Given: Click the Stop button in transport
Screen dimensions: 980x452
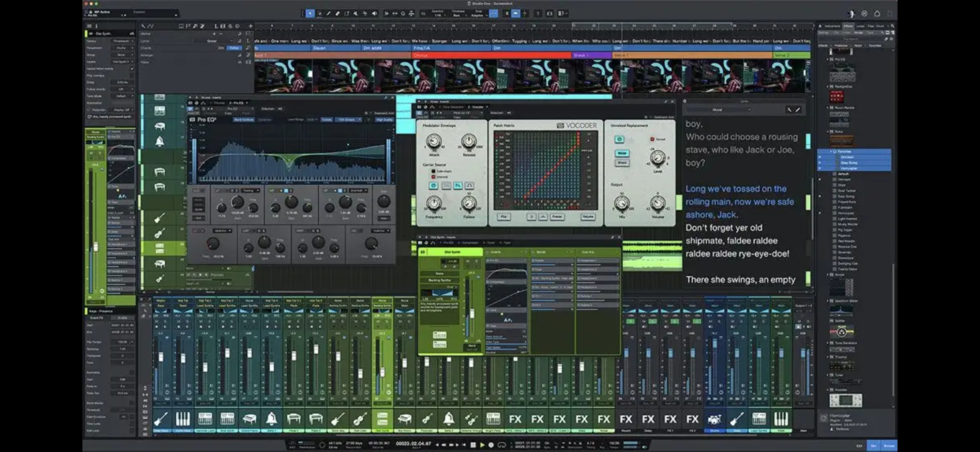Looking at the screenshot, I should point(473,445).
